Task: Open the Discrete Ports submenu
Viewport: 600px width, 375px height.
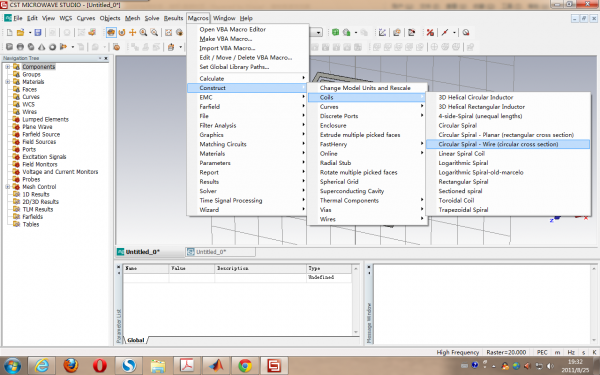Action: pos(368,116)
